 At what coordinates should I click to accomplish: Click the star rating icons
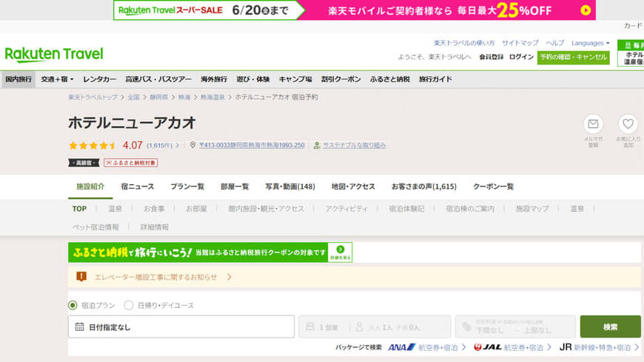[93, 145]
